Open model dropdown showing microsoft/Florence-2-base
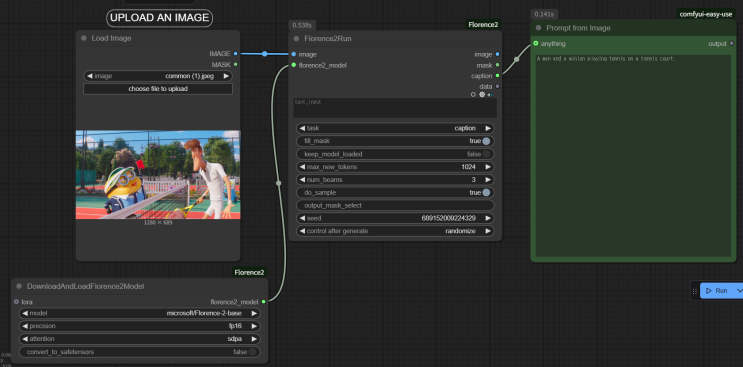The height and width of the screenshot is (367, 743). pos(140,313)
